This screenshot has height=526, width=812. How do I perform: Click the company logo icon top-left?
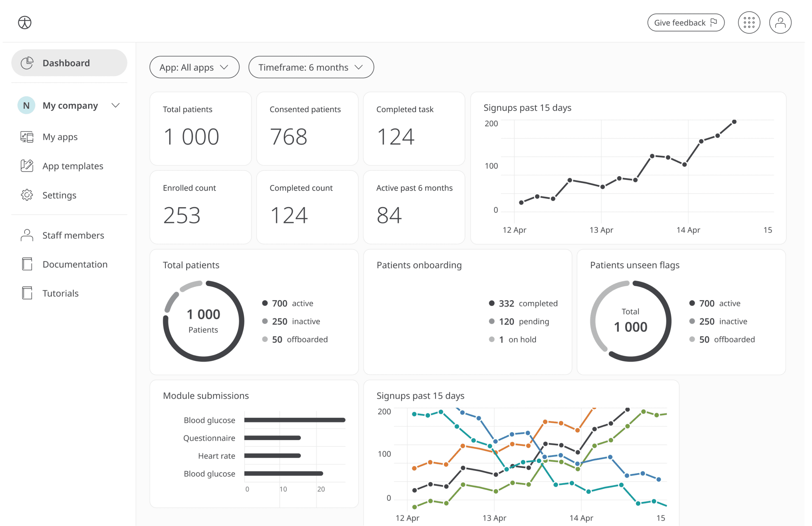point(25,23)
